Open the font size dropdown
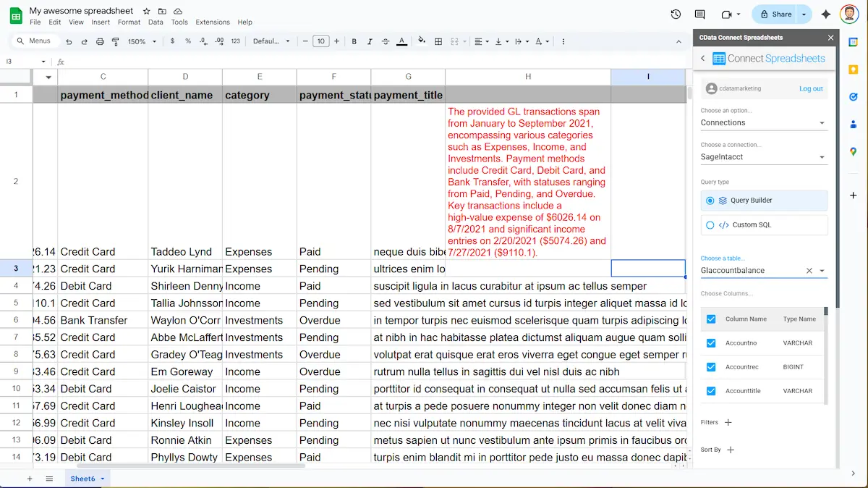This screenshot has height=488, width=868. point(320,41)
